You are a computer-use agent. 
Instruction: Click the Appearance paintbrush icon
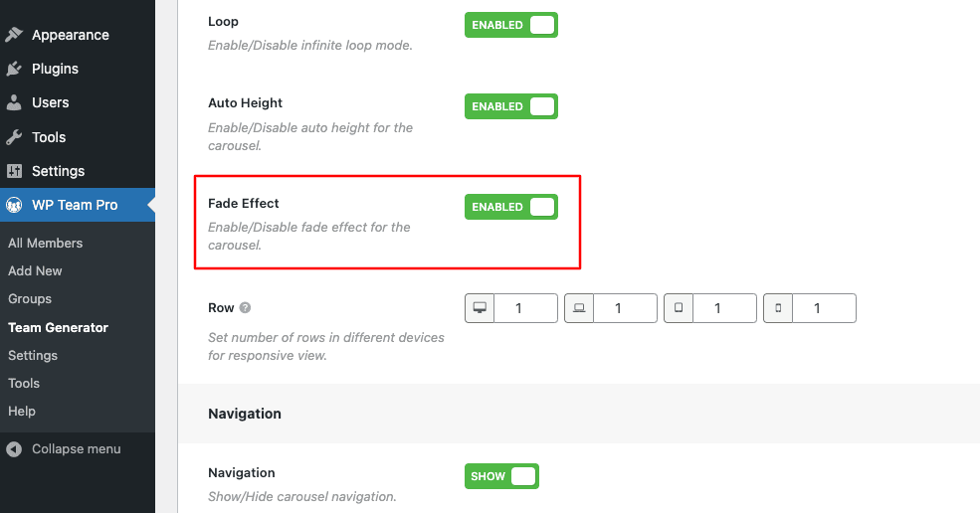tap(14, 35)
